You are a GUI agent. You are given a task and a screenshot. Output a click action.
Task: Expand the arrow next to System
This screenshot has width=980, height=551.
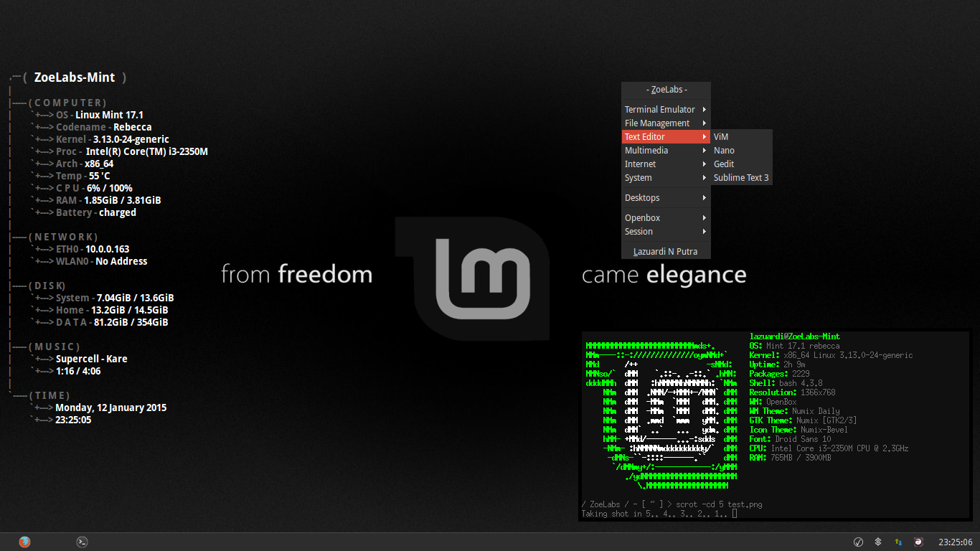(705, 178)
